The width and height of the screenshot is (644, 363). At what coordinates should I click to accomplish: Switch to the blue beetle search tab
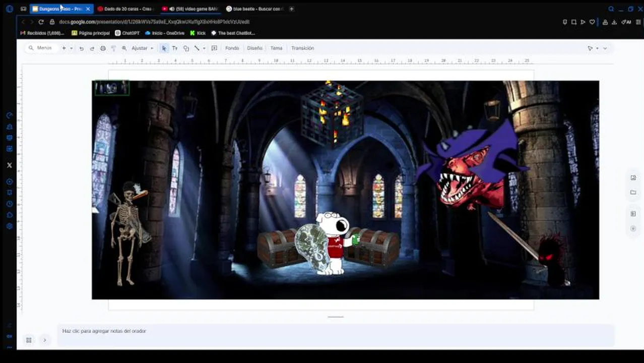(x=254, y=9)
